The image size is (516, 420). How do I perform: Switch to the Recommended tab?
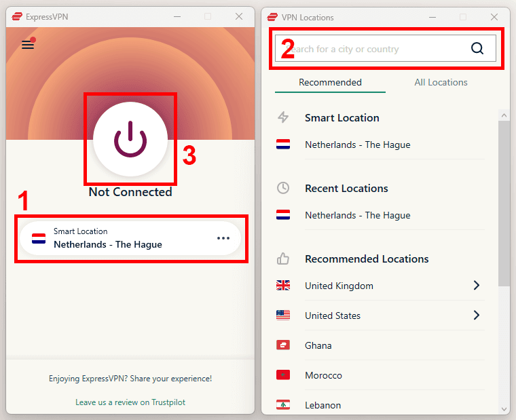point(330,82)
